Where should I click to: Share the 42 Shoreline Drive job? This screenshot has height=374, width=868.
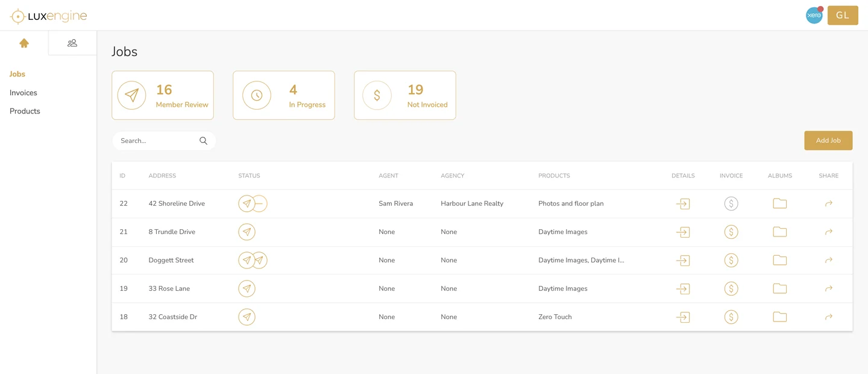(829, 204)
